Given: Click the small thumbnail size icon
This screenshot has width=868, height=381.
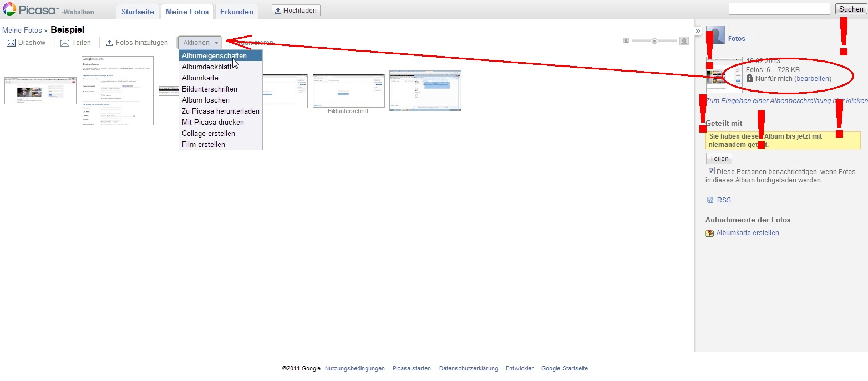Looking at the screenshot, I should click(626, 41).
